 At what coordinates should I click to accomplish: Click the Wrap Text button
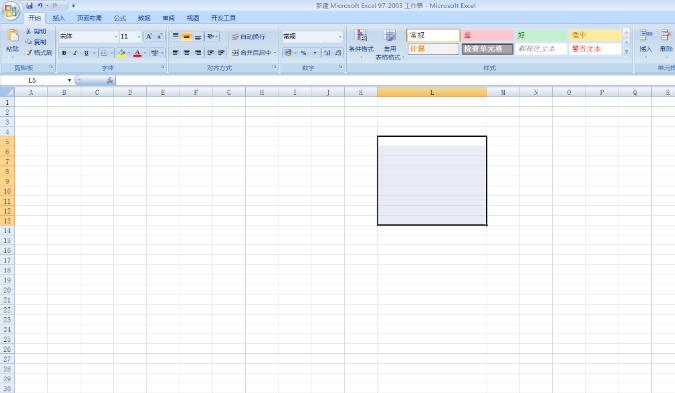[248, 37]
